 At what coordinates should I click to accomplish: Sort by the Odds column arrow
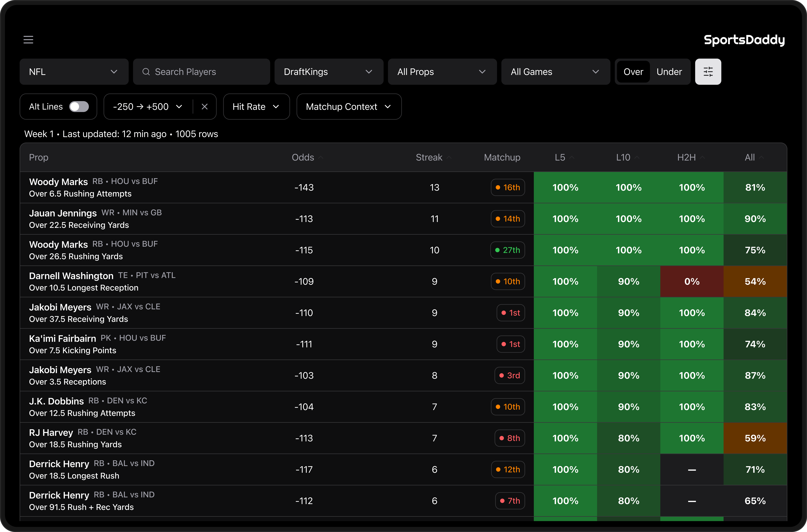(x=321, y=157)
